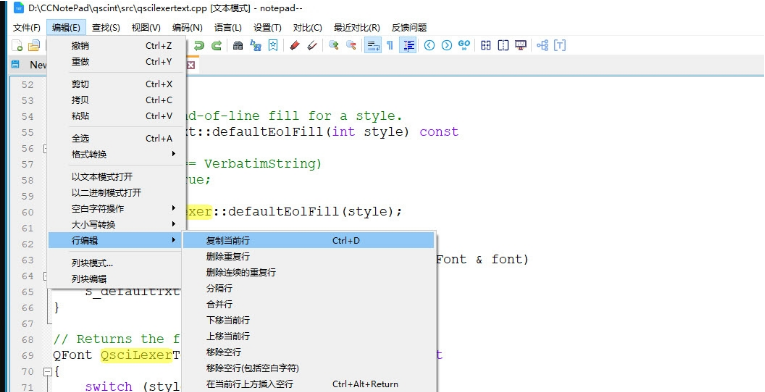765x392 pixels.
Task: Open the 设置(T) menu
Action: pyautogui.click(x=267, y=28)
